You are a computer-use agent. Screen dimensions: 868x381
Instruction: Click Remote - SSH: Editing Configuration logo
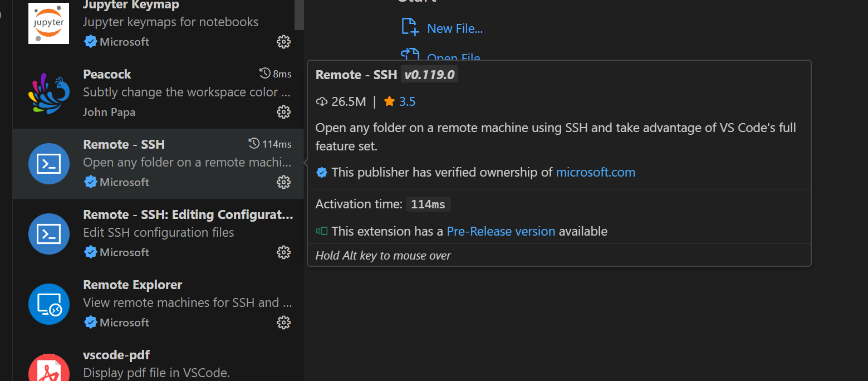pyautogui.click(x=49, y=234)
